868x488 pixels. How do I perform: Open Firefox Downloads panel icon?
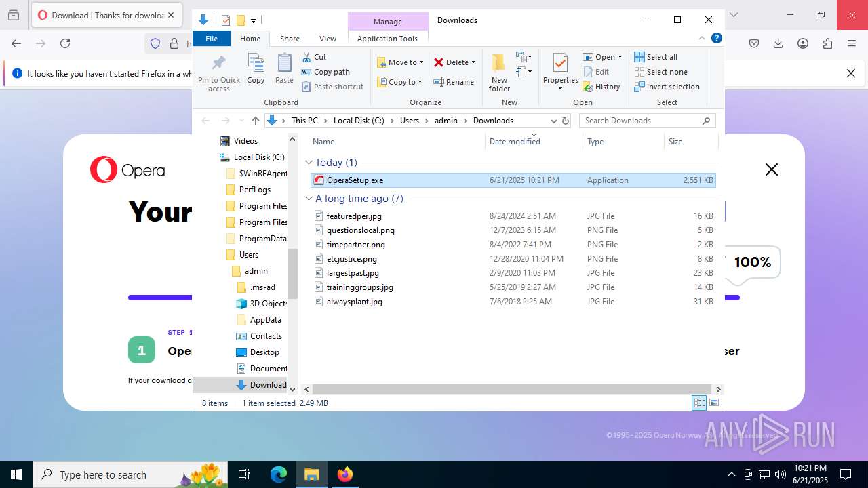click(778, 43)
